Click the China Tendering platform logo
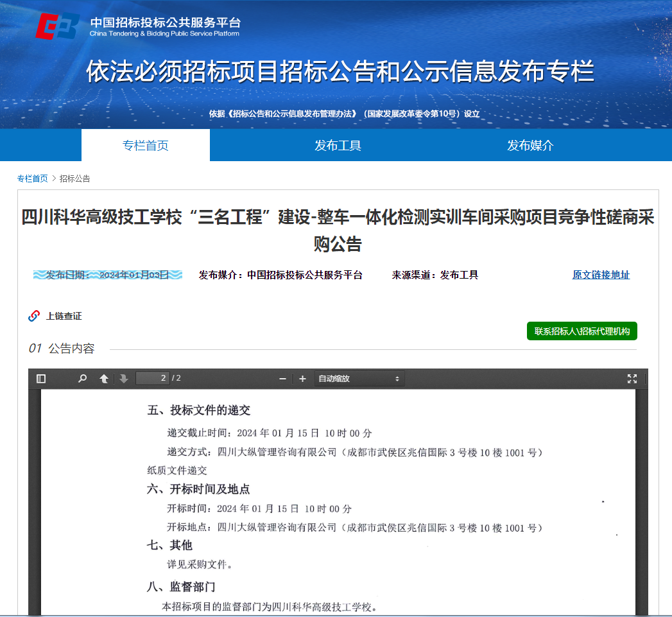 point(57,26)
